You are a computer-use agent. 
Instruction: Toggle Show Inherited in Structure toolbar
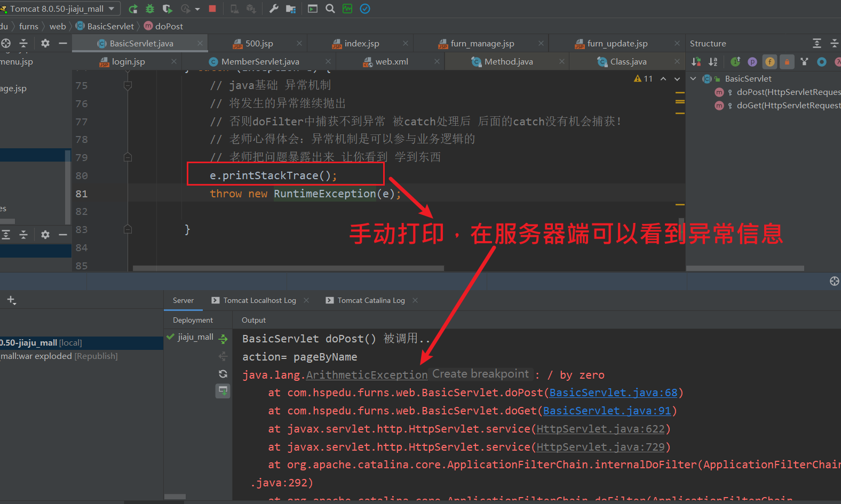735,62
